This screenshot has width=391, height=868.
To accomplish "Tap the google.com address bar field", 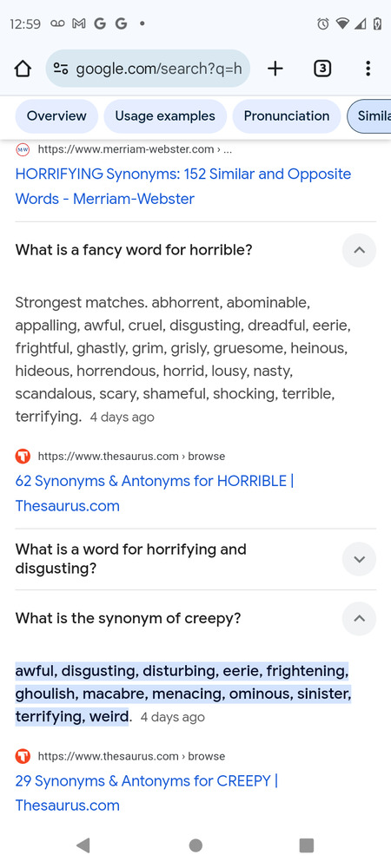I will tap(148, 69).
